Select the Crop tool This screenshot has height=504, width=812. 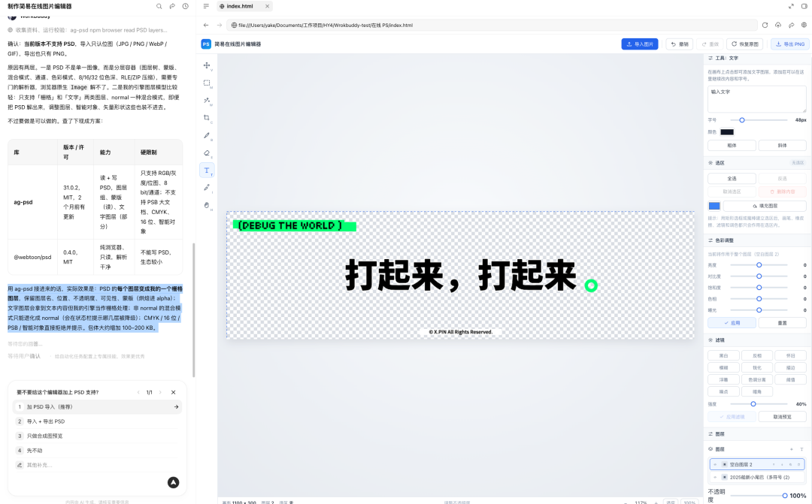click(207, 118)
